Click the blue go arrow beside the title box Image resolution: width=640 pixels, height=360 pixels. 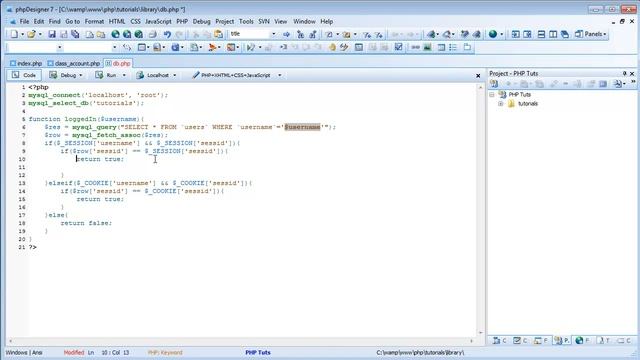coord(286,34)
